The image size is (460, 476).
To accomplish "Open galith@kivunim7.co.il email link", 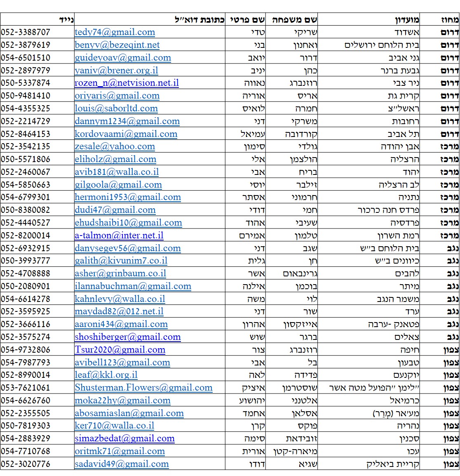I will coord(121,261).
